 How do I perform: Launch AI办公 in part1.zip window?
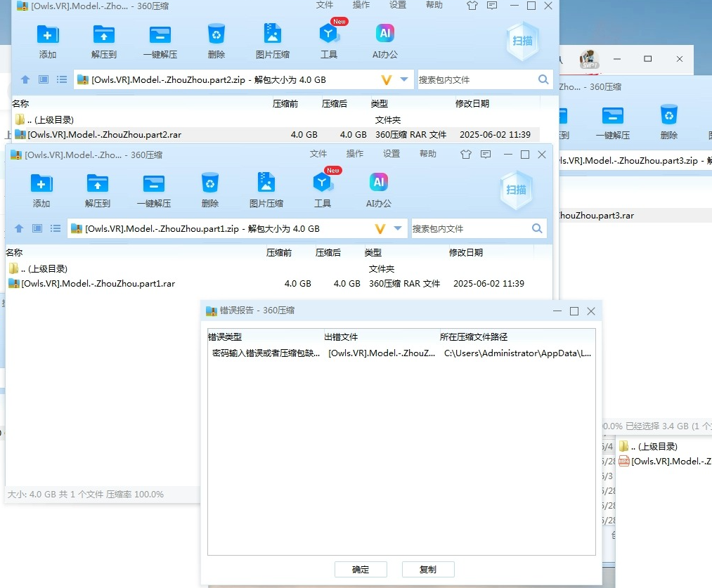pyautogui.click(x=379, y=184)
